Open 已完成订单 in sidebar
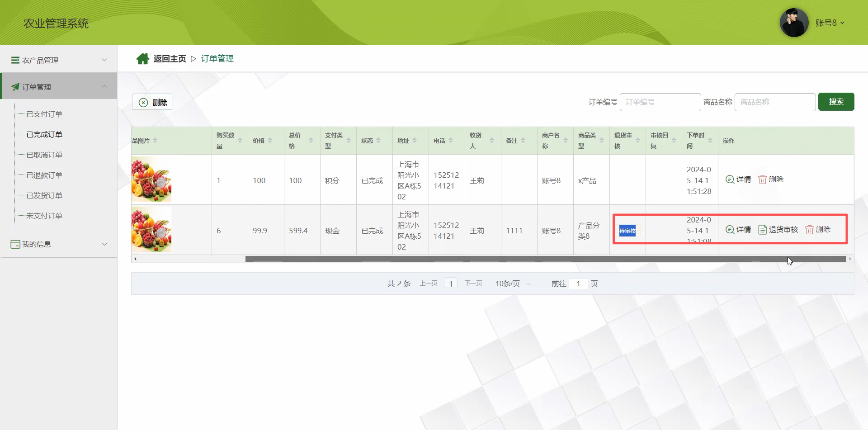The height and width of the screenshot is (430, 868). click(x=44, y=134)
